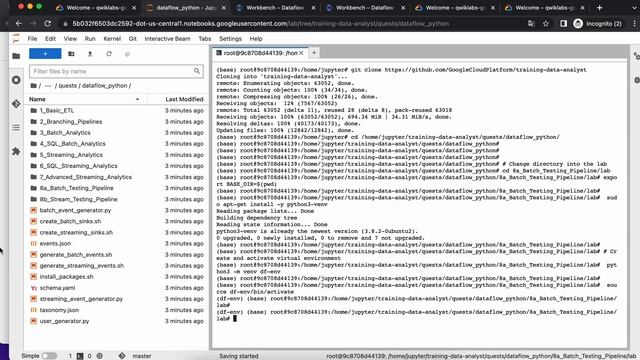Click the search magnifier in file filter
Image resolution: width=640 pixels, height=360 pixels.
(x=197, y=71)
